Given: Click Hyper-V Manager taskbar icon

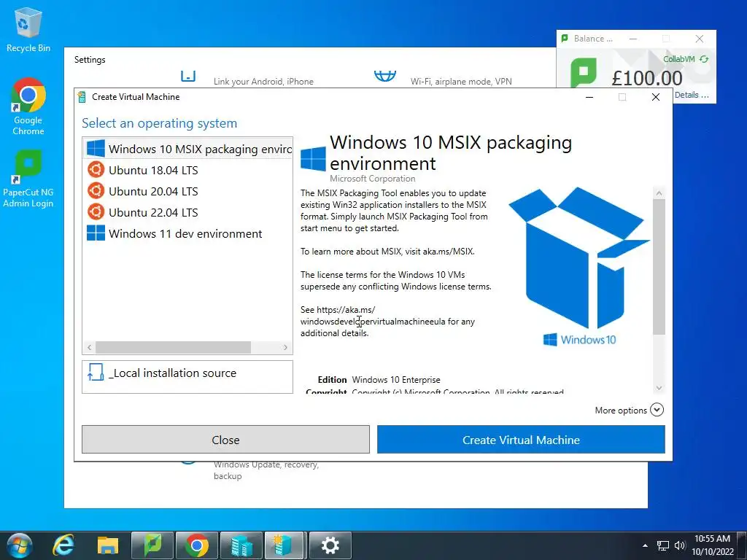Looking at the screenshot, I should (x=241, y=545).
